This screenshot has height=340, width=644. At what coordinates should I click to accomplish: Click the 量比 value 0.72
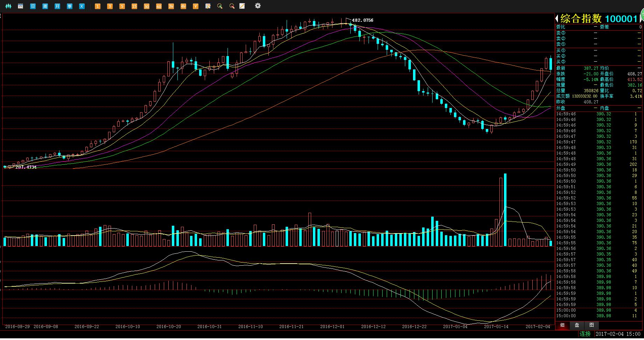coord(637,91)
